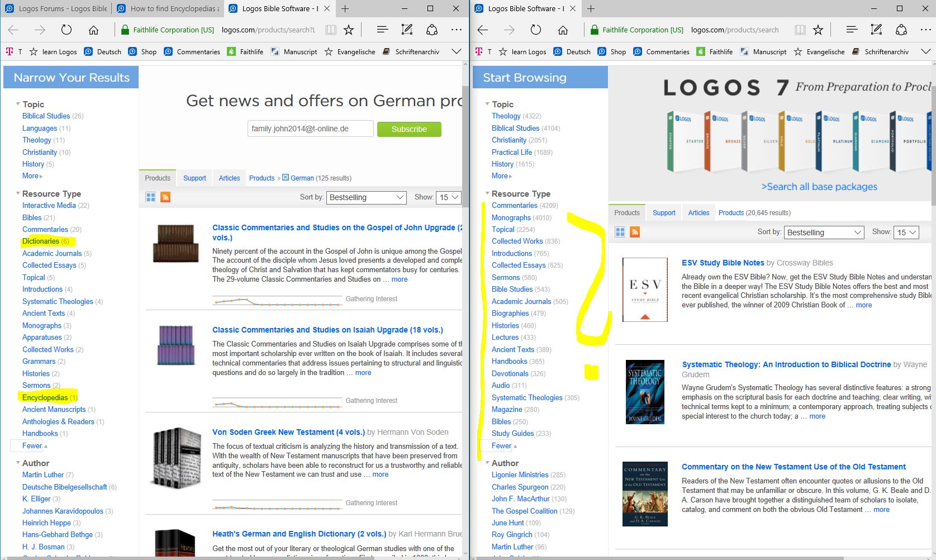The width and height of the screenshot is (936, 560).
Task: Click the favorites star in the right window
Action: coord(818,30)
